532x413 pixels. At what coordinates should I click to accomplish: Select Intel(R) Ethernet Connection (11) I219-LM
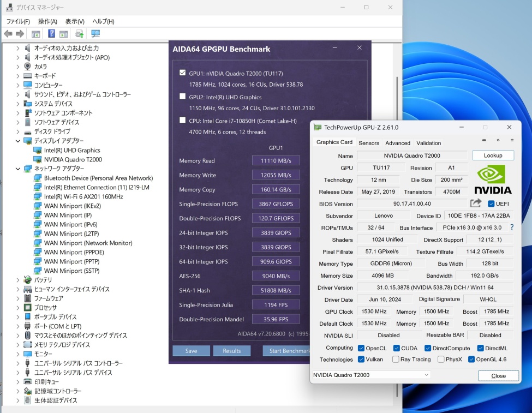[x=97, y=187]
